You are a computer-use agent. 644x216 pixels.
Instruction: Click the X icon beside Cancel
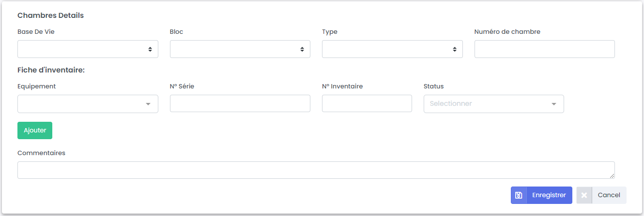coord(584,195)
